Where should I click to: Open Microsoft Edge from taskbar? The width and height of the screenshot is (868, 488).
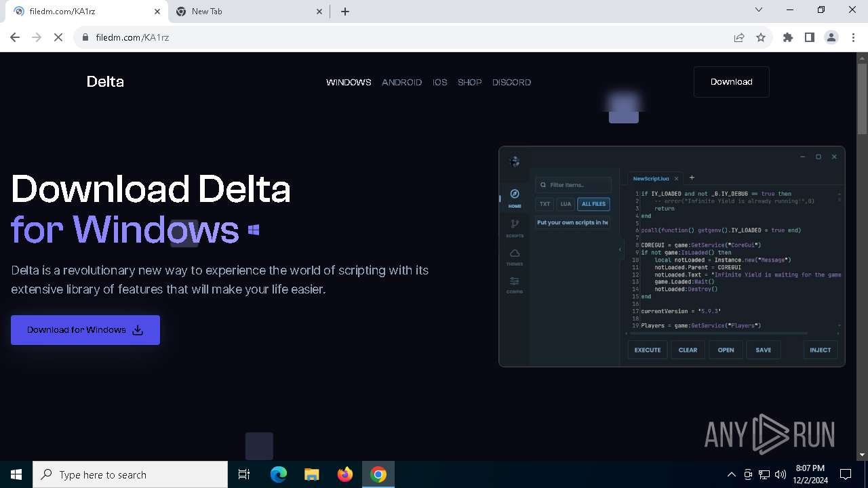(279, 474)
